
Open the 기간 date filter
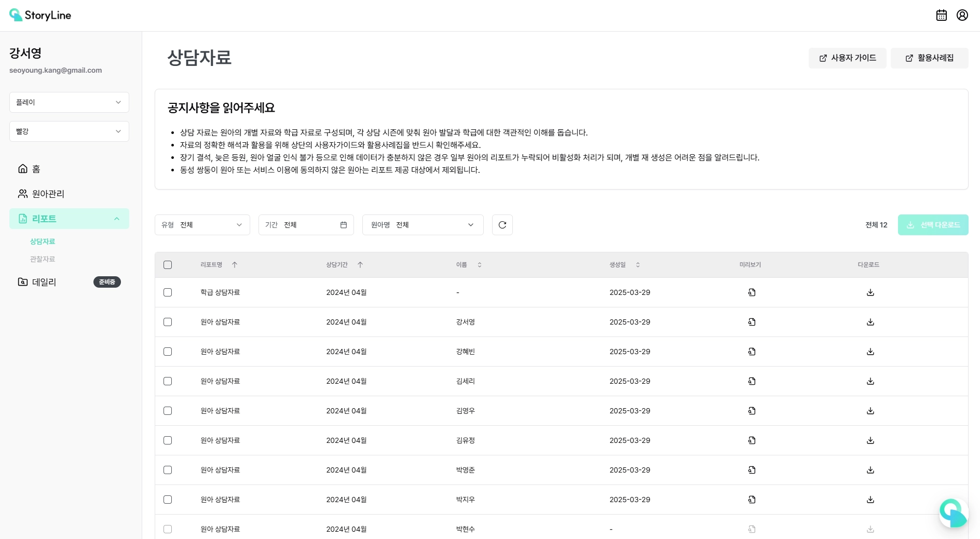tap(306, 225)
